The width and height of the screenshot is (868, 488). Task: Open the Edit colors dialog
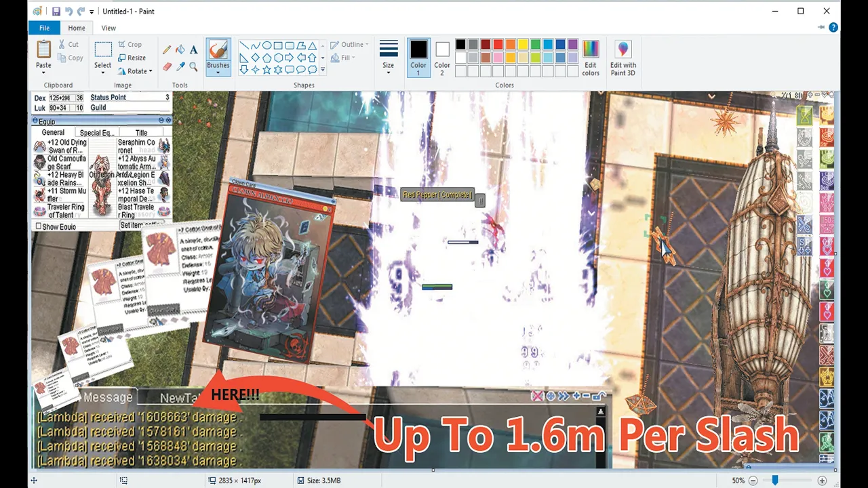(591, 58)
